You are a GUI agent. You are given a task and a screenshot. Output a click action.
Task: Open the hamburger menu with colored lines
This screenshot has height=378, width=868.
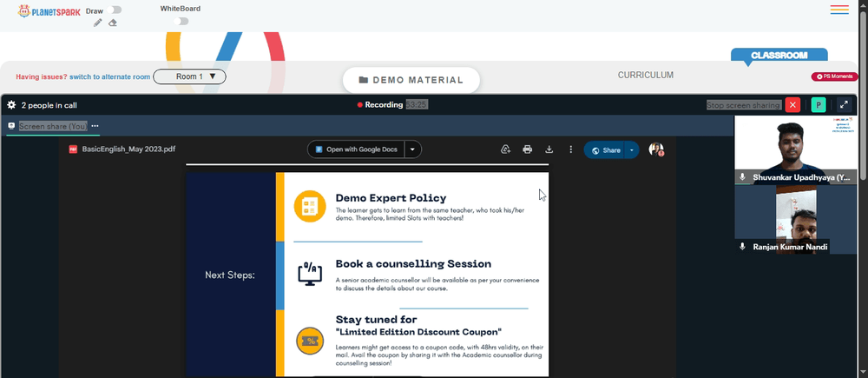pos(839,10)
